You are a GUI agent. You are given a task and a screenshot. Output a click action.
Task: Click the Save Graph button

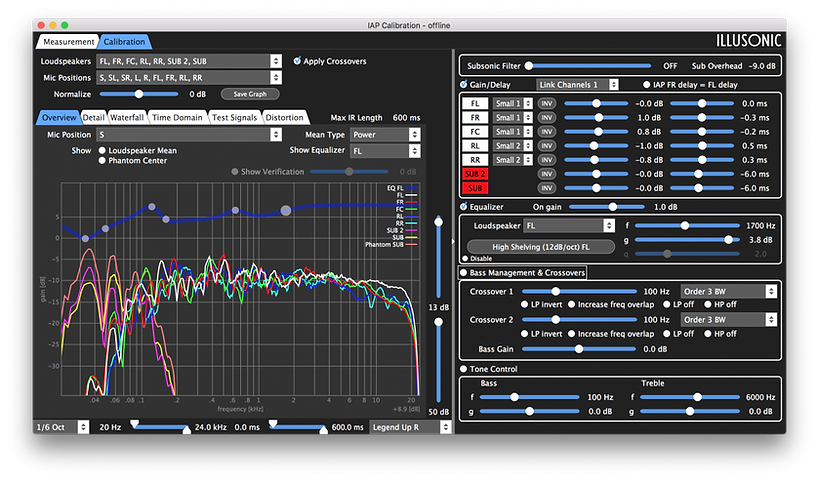click(x=250, y=93)
